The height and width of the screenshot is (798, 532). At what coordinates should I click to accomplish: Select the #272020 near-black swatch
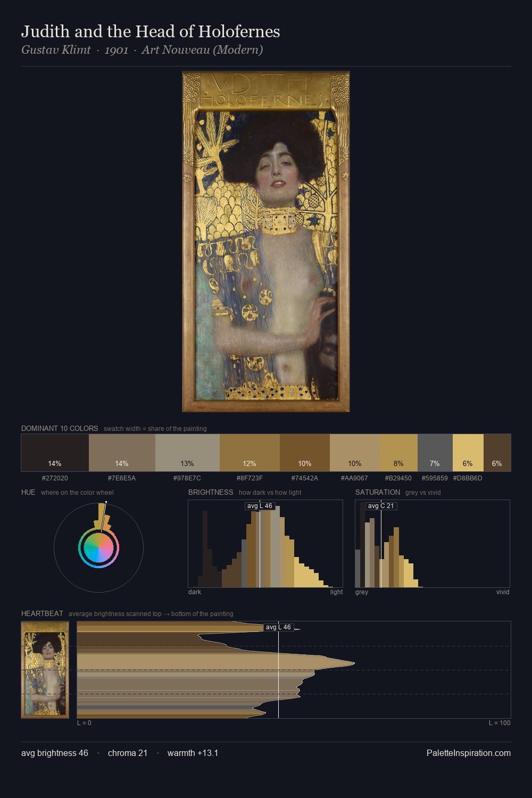coord(55,453)
